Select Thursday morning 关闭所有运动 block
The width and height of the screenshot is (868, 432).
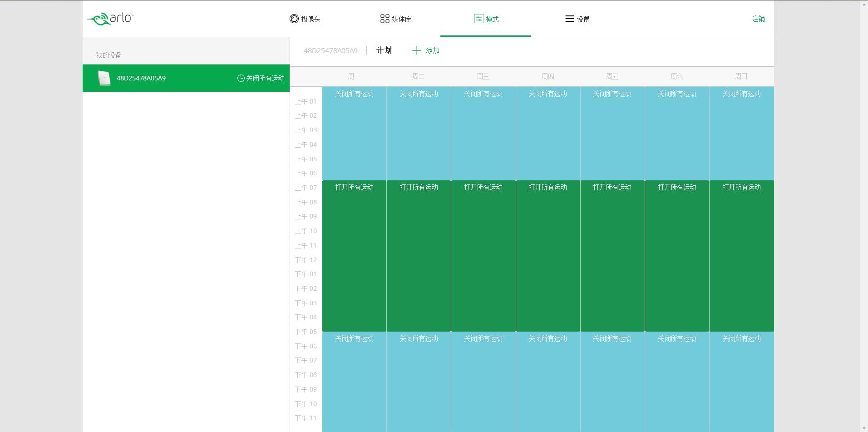click(548, 134)
